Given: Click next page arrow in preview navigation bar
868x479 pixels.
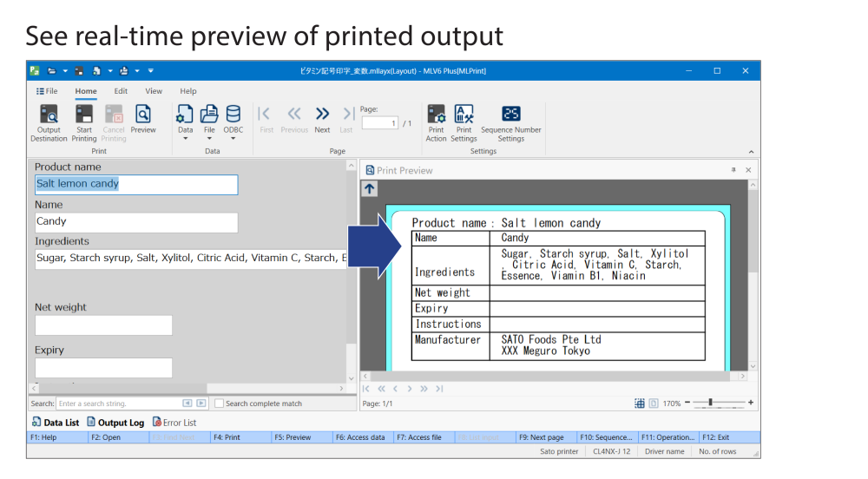Looking at the screenshot, I should pyautogui.click(x=410, y=389).
